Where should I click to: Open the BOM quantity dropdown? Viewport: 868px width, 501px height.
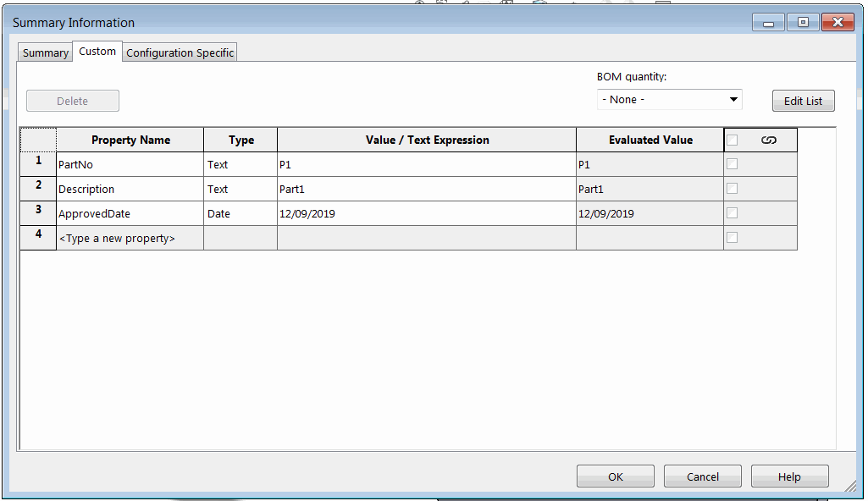(x=733, y=98)
